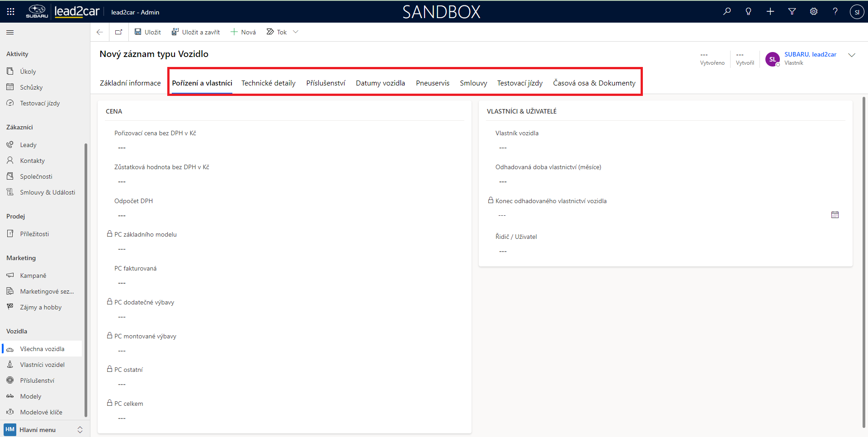Click the plus quick create icon
The width and height of the screenshot is (868, 437).
770,12
